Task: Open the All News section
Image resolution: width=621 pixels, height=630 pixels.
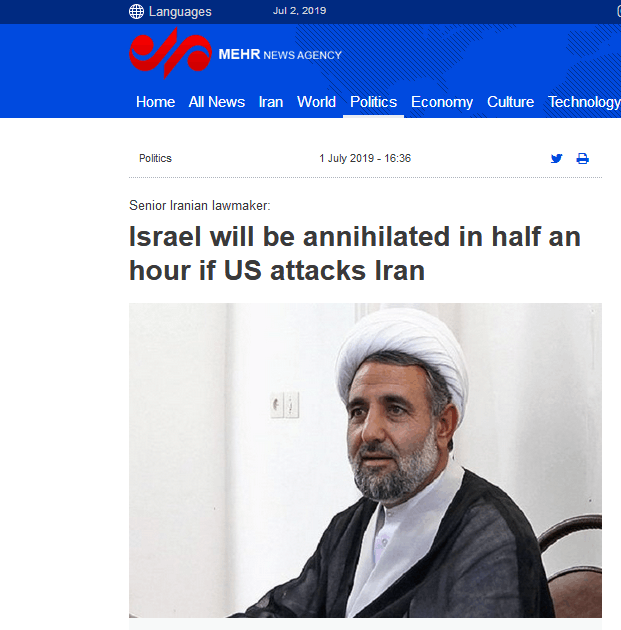Action: (x=217, y=102)
